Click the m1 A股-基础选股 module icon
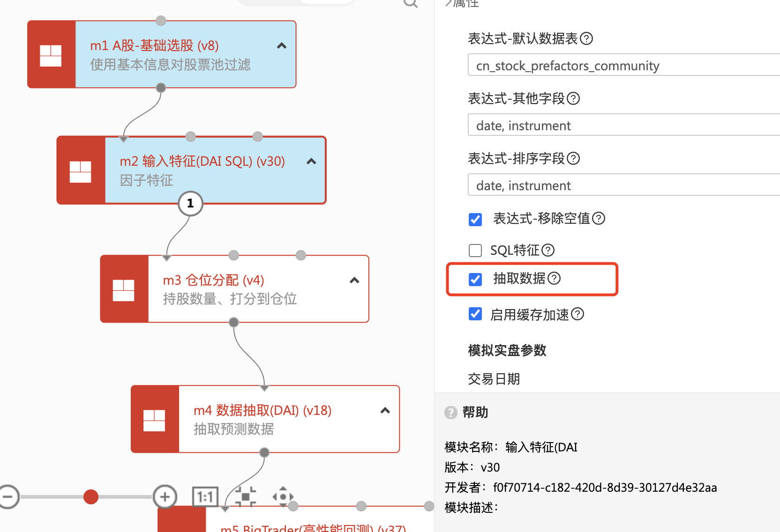The height and width of the screenshot is (532, 780). click(51, 55)
